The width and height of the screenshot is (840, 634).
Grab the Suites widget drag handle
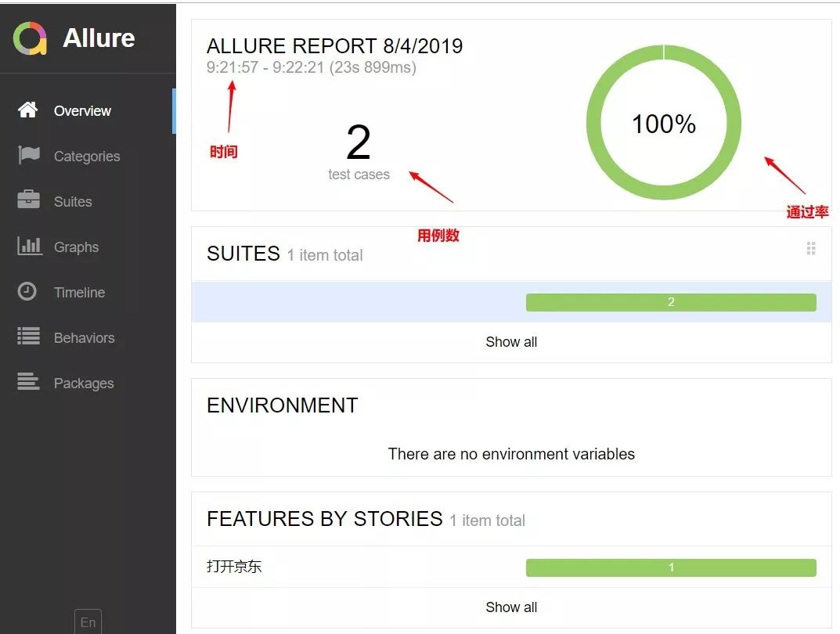(810, 248)
